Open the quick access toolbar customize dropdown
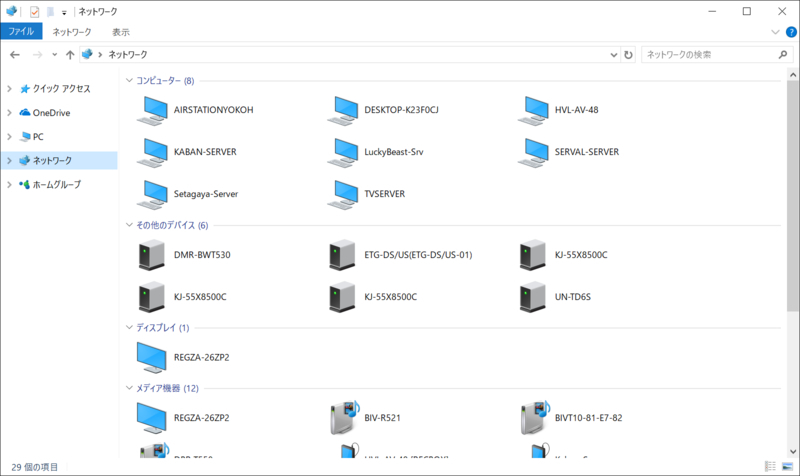 (64, 12)
